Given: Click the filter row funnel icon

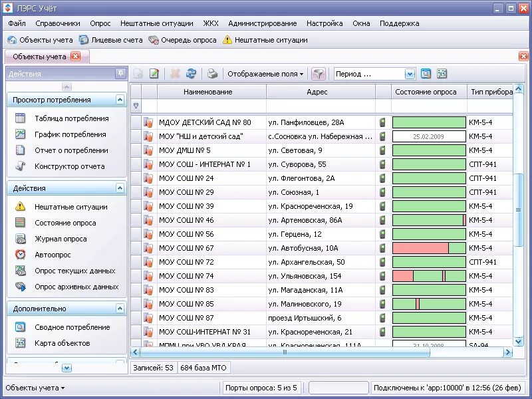Looking at the screenshot, I should tap(136, 106).
